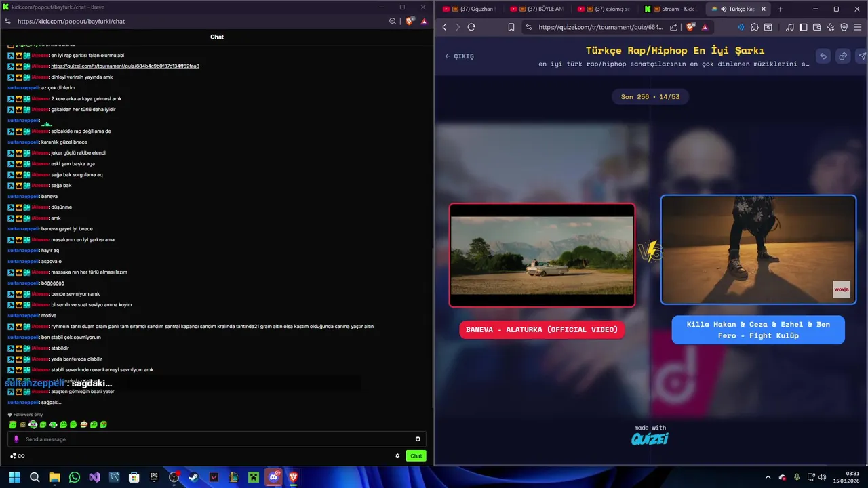Open Visual Studio from taskbar
The height and width of the screenshot is (488, 868).
tap(94, 477)
